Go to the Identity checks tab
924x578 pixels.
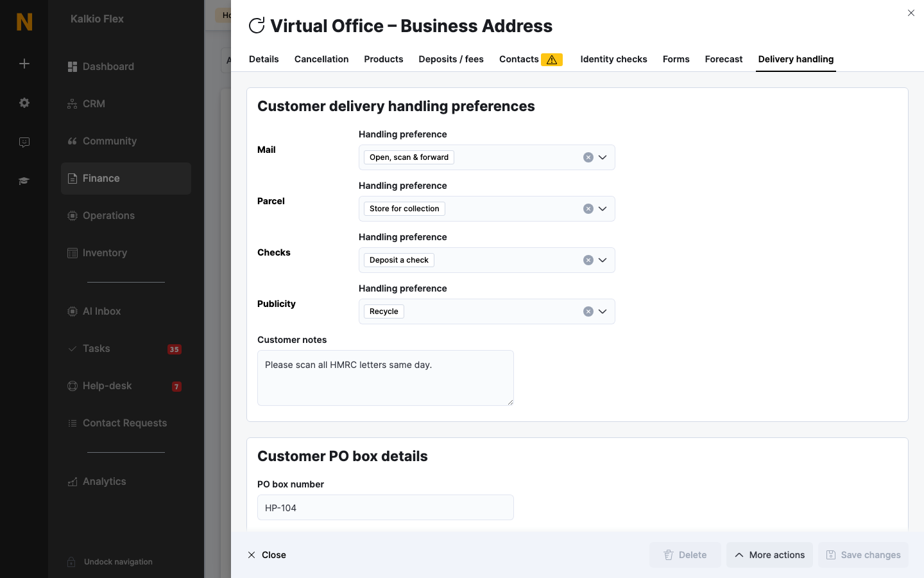pos(613,59)
